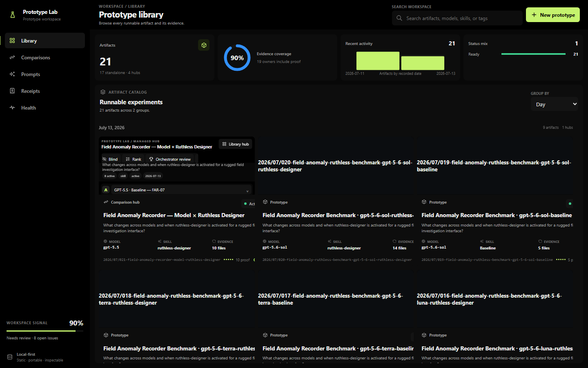
Task: Click the '5 files' evidence value
Action: click(544, 248)
